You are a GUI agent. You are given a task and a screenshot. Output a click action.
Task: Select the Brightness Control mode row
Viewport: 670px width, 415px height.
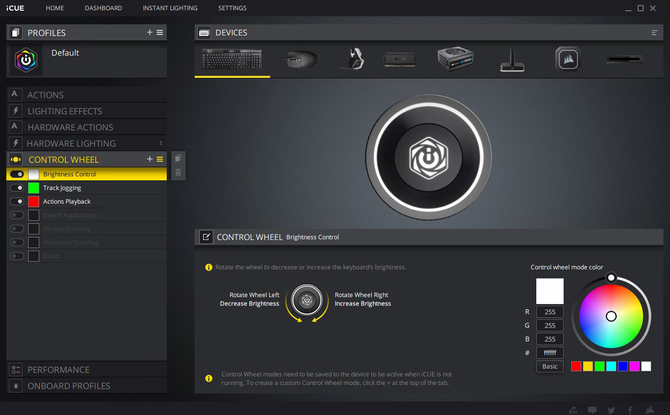tap(86, 174)
